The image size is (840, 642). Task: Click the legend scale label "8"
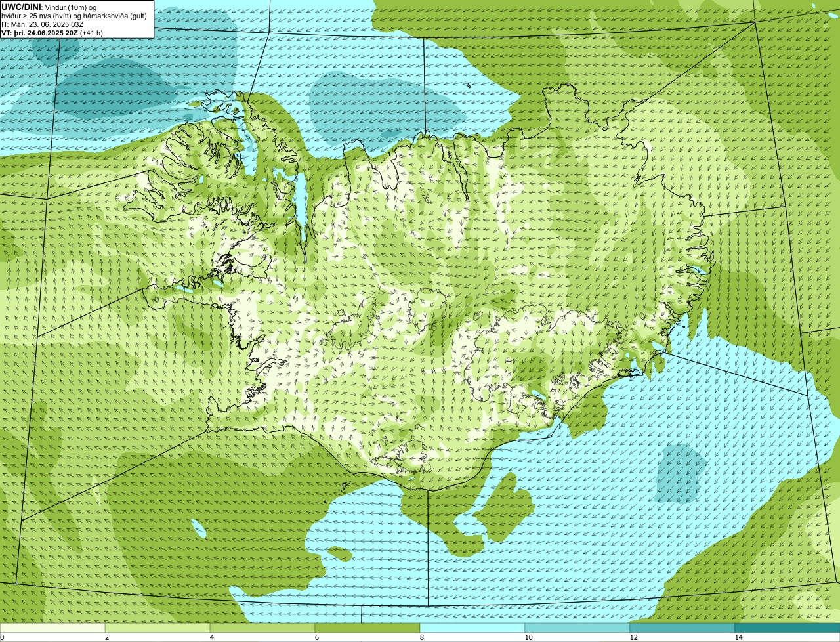click(x=421, y=637)
